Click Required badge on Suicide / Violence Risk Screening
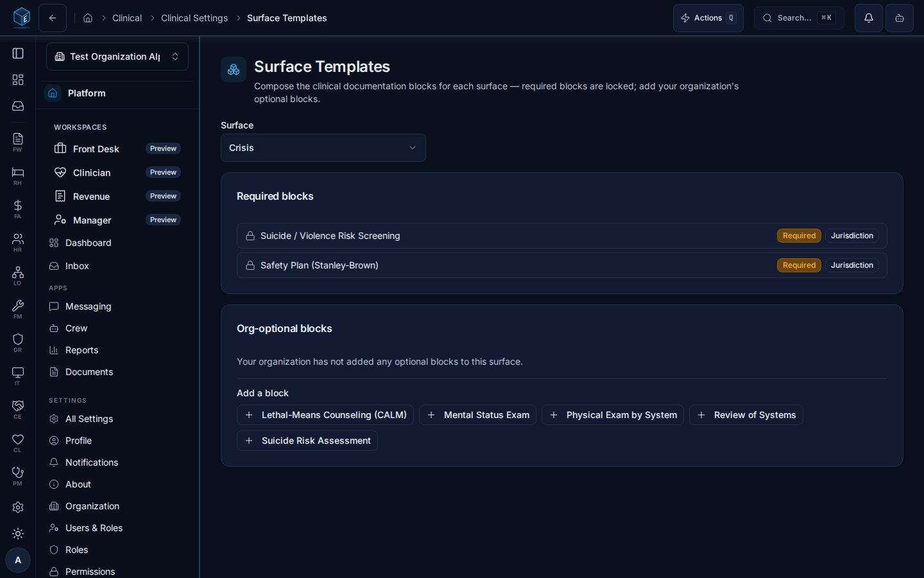 pos(799,236)
